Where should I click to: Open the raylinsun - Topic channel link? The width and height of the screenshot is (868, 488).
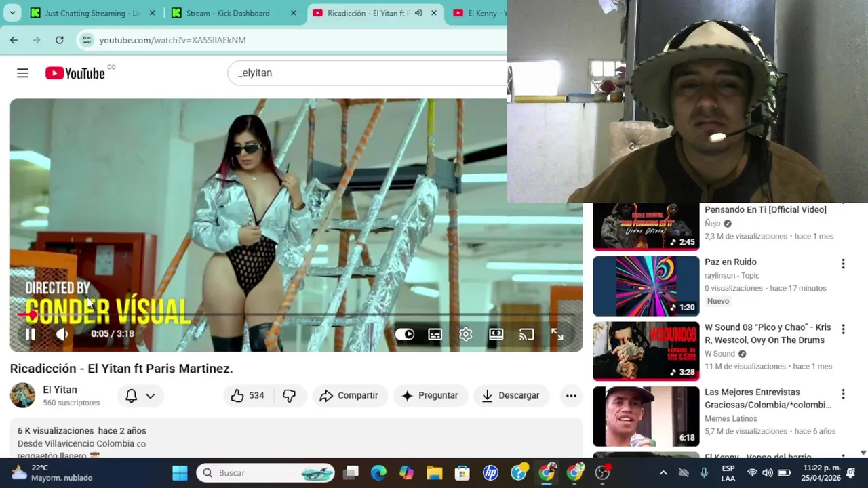point(732,276)
